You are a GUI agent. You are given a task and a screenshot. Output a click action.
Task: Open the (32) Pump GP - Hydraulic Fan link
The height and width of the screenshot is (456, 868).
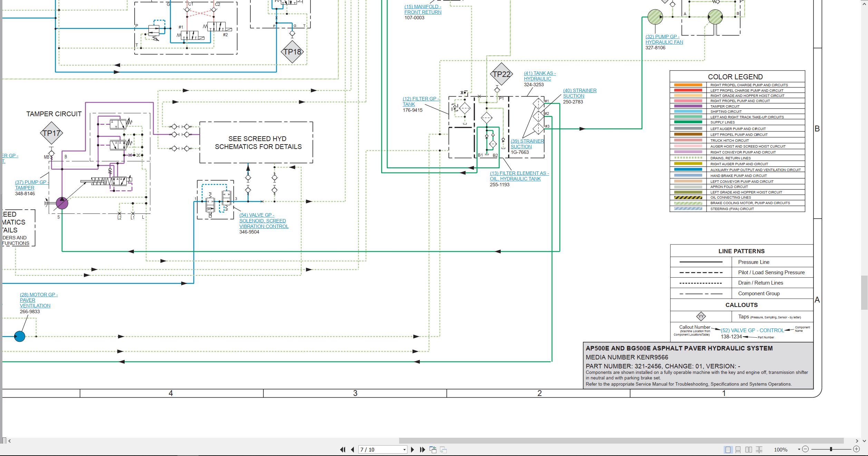(664, 39)
